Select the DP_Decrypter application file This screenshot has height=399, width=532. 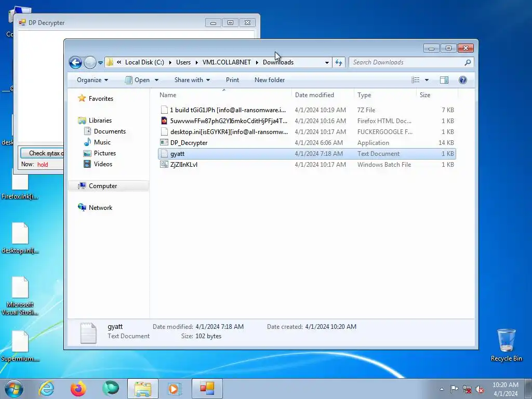coord(307,143)
